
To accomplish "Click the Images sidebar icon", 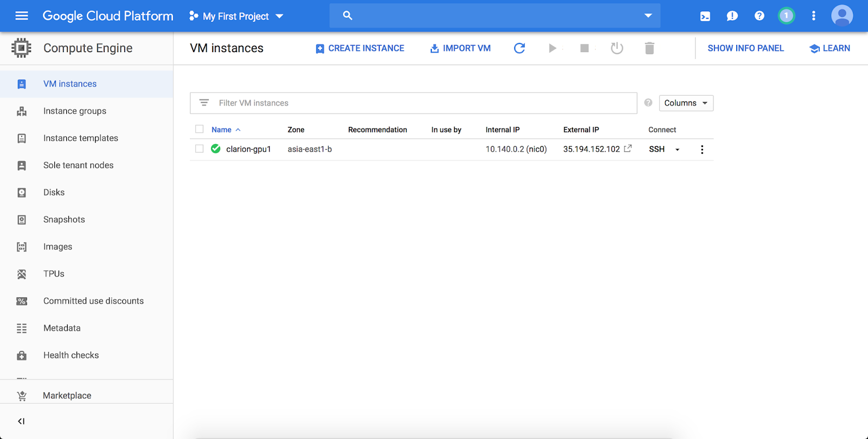I will click(22, 247).
